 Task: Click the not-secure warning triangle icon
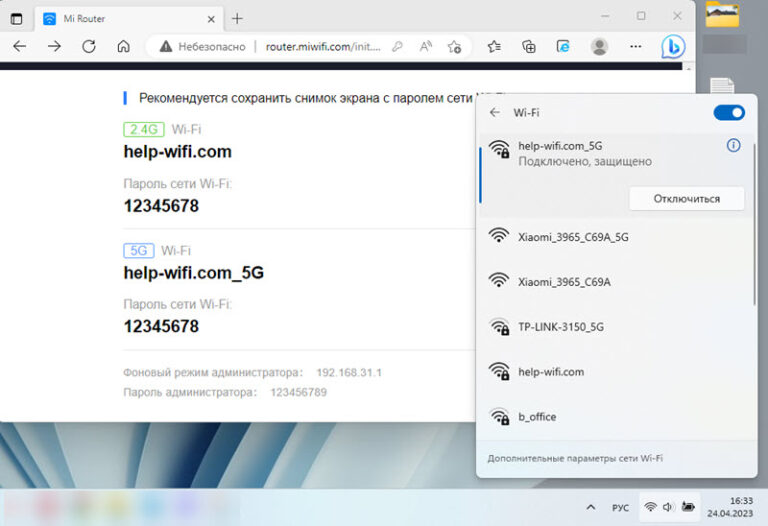pos(166,47)
